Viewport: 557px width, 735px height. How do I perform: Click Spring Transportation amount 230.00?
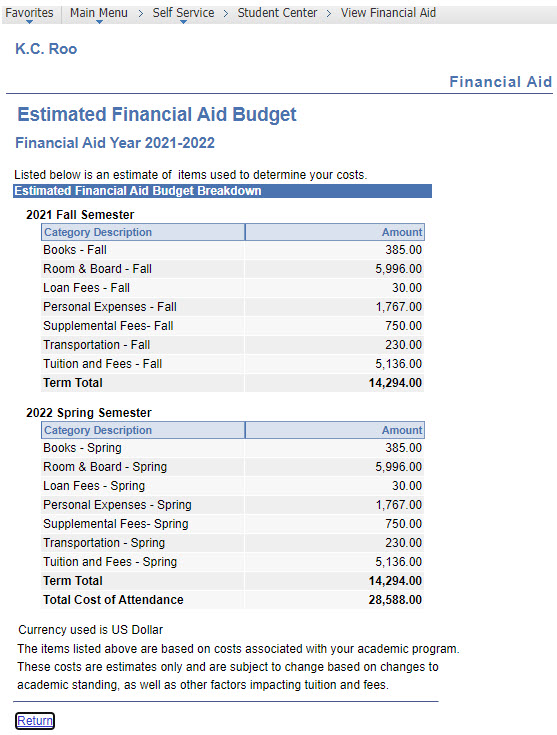404,543
